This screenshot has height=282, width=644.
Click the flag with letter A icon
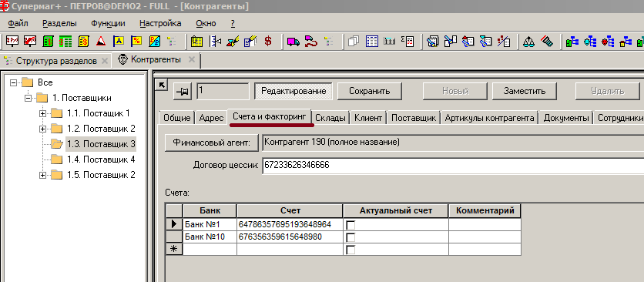[x=119, y=41]
